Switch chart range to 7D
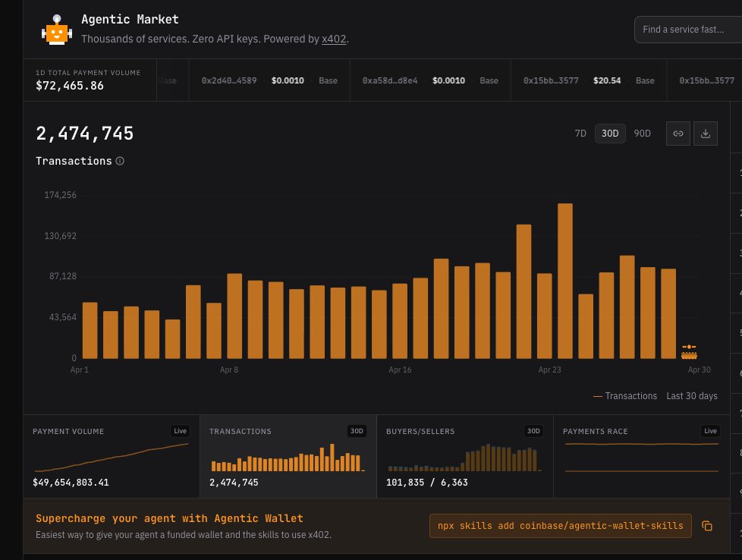 pos(580,134)
